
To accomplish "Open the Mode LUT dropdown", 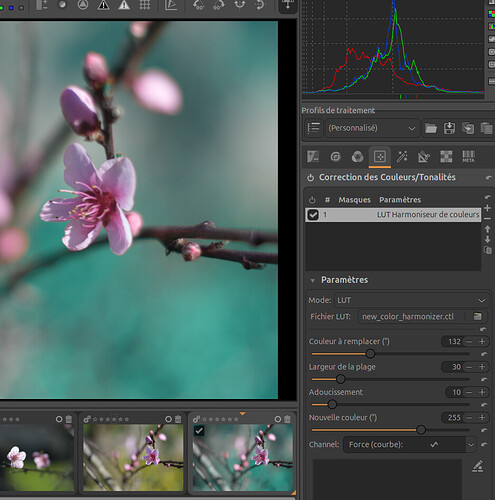I will point(411,300).
